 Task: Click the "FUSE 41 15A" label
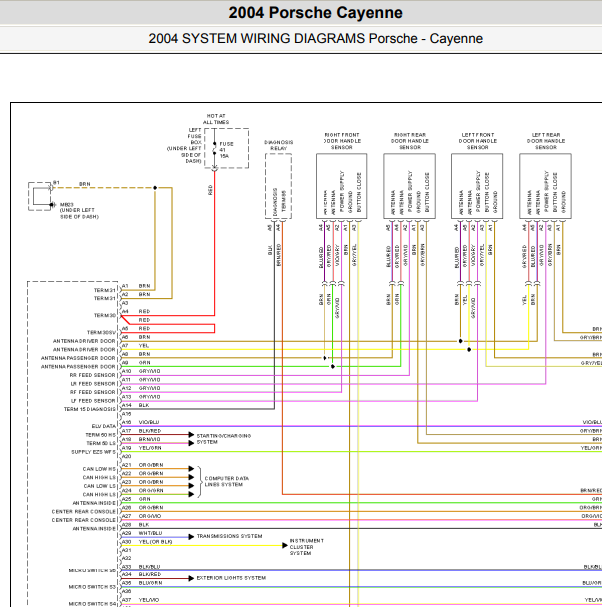226,150
